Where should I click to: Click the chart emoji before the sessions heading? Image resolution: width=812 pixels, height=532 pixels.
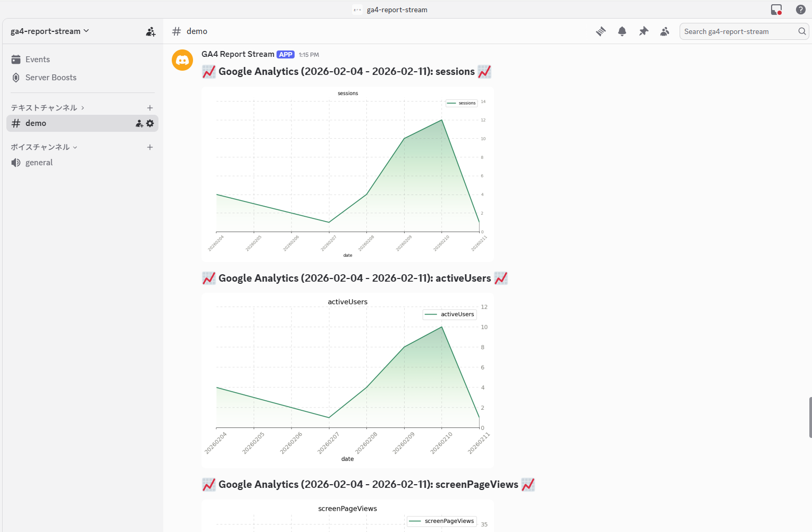pyautogui.click(x=209, y=72)
